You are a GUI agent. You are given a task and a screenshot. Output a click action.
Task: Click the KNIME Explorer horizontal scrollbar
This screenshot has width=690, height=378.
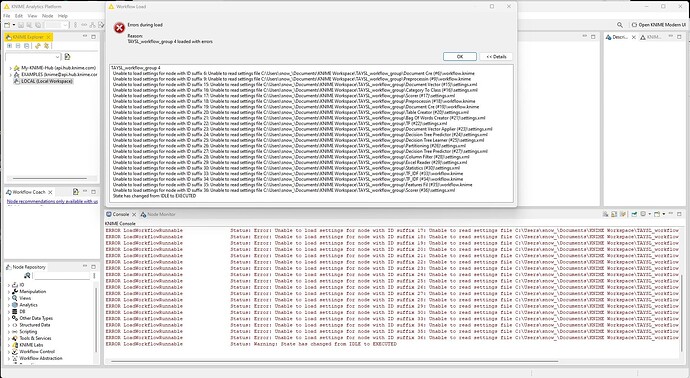pos(49,179)
